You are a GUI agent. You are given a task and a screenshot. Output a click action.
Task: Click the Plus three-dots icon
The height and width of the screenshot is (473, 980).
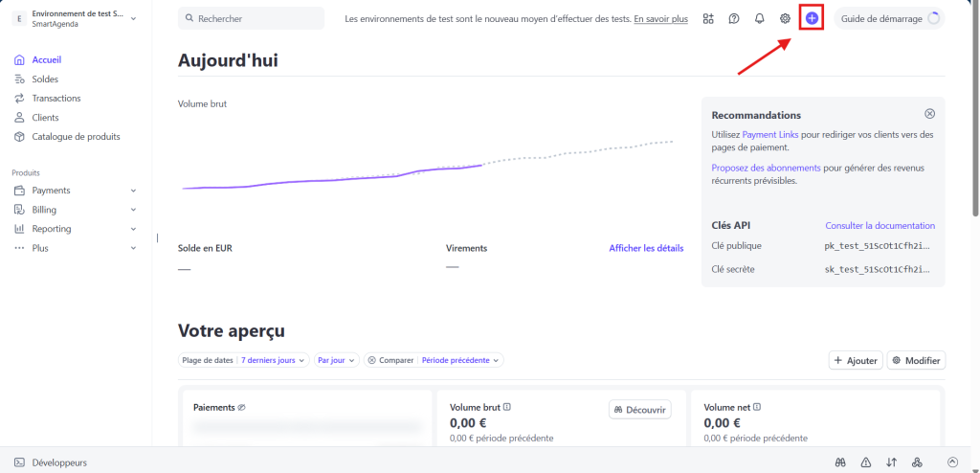pyautogui.click(x=19, y=248)
